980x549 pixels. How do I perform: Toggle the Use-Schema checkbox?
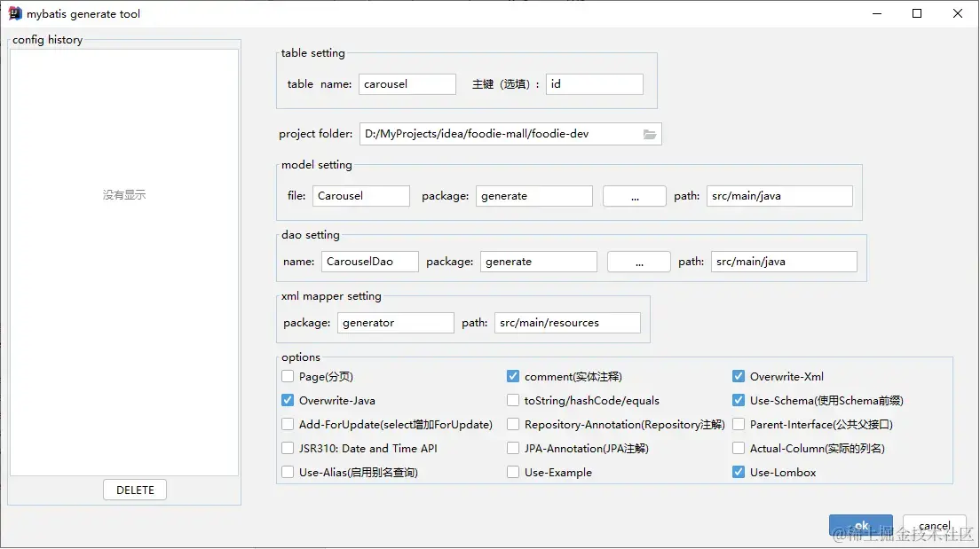coord(739,400)
